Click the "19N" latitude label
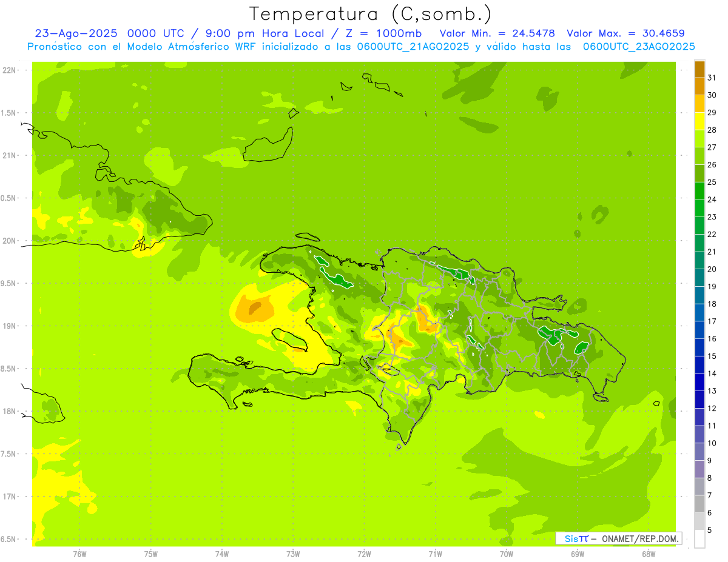 [x=10, y=326]
